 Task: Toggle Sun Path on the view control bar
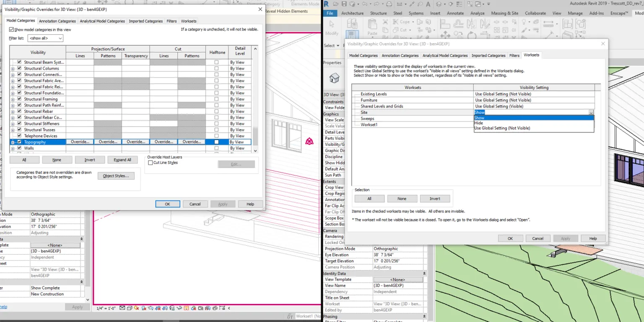coord(136,308)
